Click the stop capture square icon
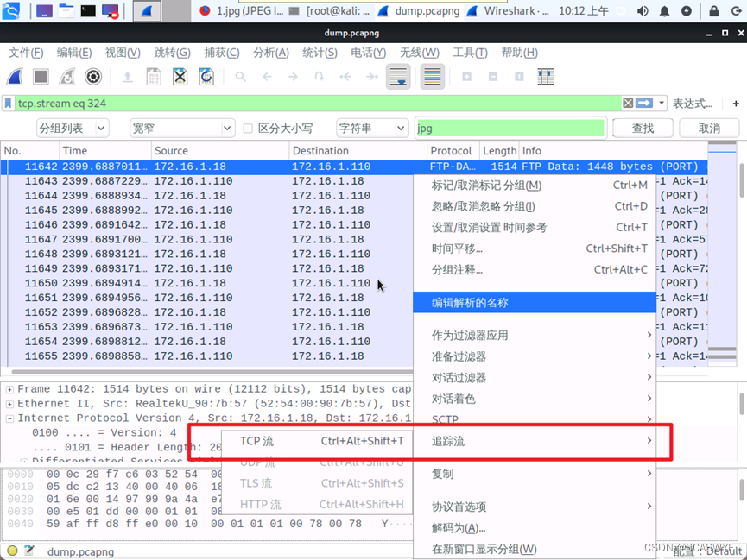 tap(41, 76)
